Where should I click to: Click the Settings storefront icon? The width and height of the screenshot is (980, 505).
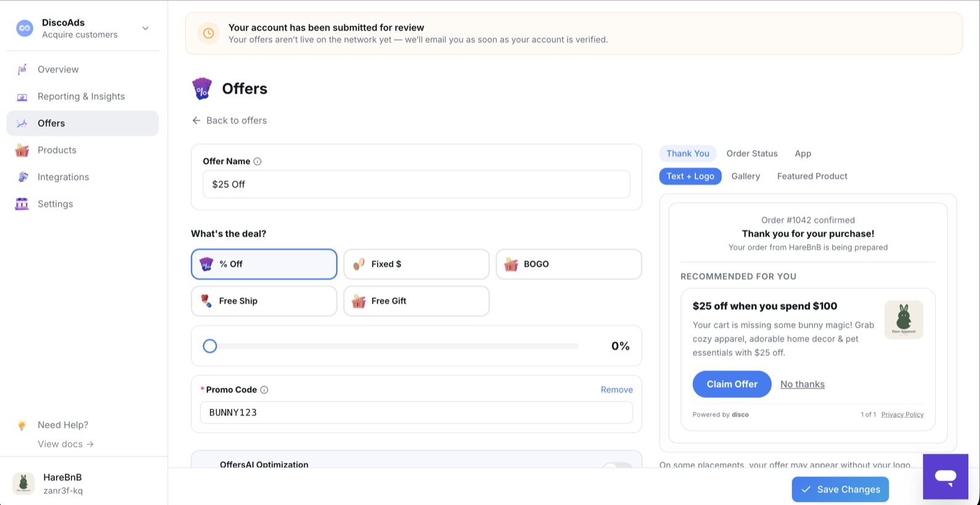pos(22,204)
